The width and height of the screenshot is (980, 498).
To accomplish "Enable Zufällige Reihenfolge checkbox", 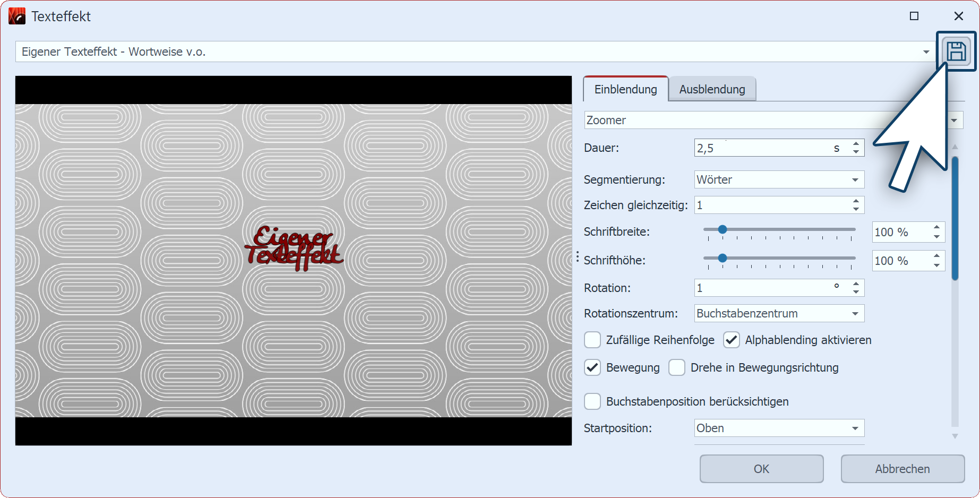I will 592,340.
